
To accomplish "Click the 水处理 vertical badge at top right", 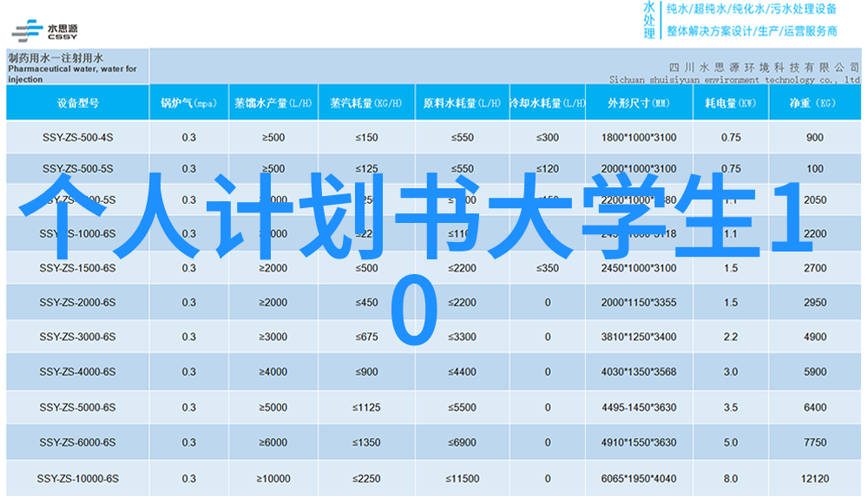I will point(648,20).
